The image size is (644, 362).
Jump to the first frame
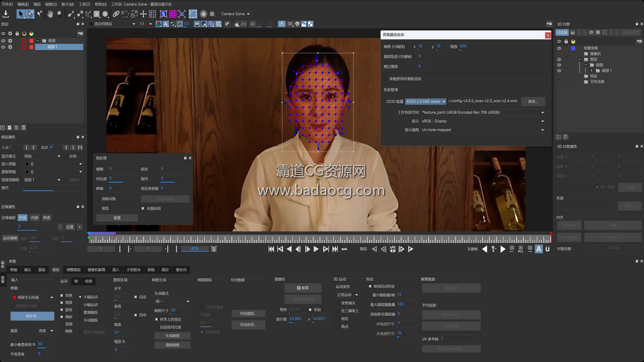[271, 249]
